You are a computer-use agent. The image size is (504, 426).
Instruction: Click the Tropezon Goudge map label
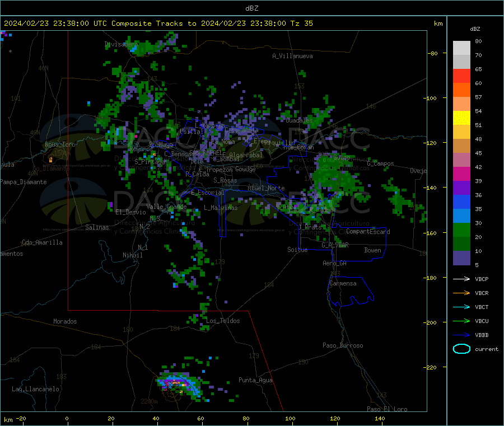231,169
